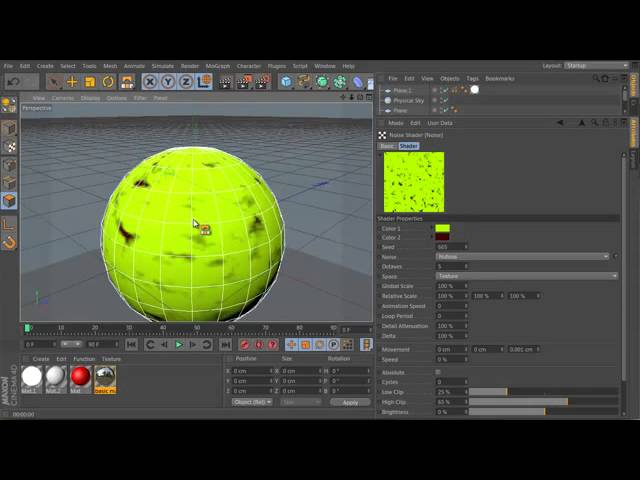Toggle Autokeying red icon
The width and height of the screenshot is (640, 480).
coord(259,345)
